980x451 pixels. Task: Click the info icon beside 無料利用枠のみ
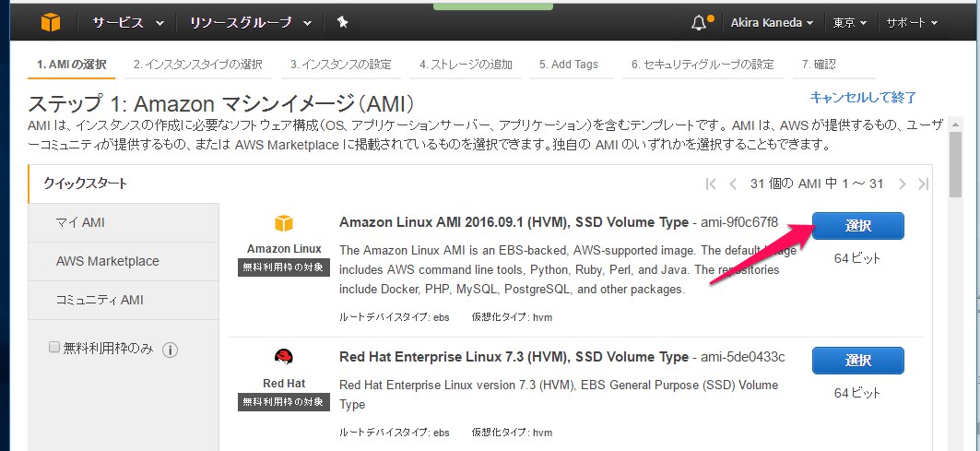[x=170, y=350]
